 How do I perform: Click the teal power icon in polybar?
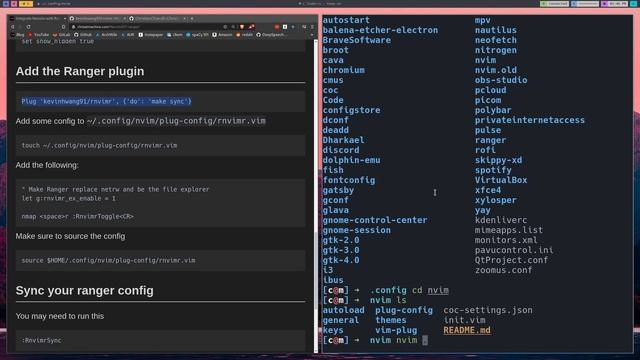pos(633,4)
